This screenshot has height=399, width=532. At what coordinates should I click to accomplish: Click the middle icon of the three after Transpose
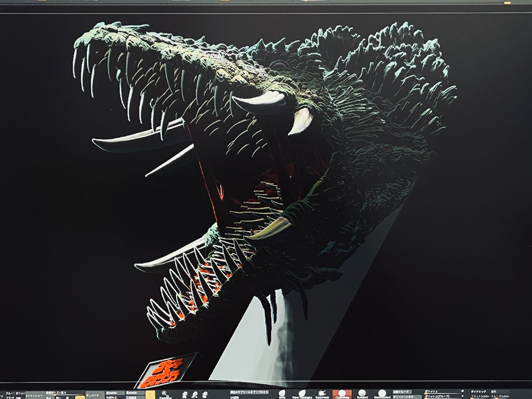coord(195,395)
